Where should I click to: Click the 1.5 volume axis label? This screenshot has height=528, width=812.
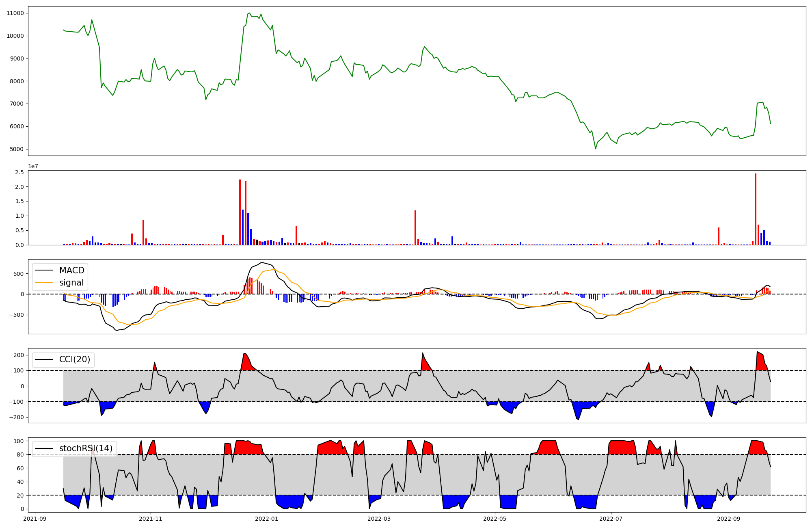coord(19,201)
